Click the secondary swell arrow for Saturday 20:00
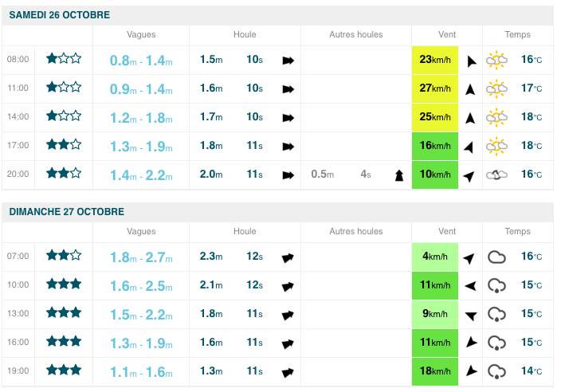The height and width of the screenshot is (392, 561). (398, 174)
